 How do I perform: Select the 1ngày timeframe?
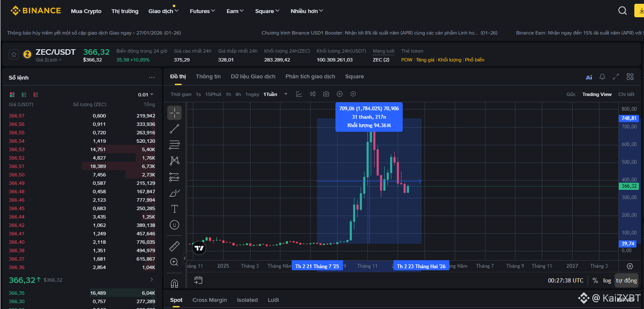coord(252,94)
